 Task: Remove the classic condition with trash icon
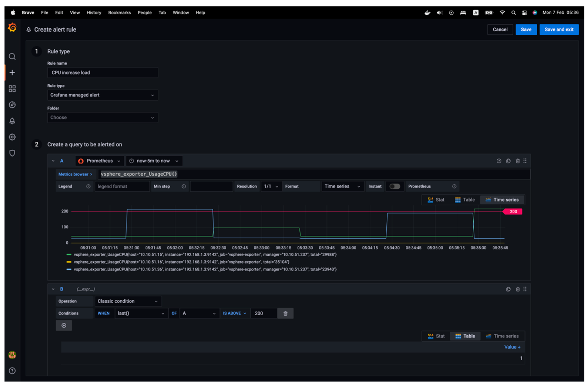pos(285,313)
